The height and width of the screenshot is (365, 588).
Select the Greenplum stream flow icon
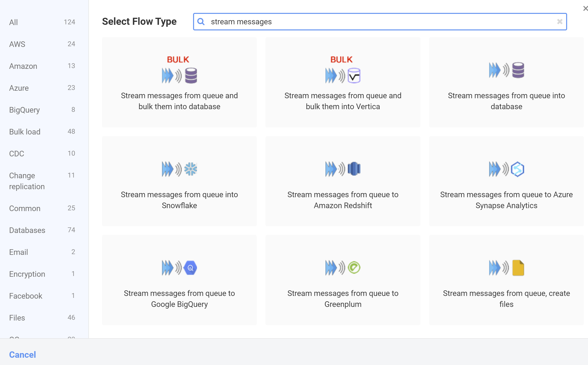pos(343,268)
